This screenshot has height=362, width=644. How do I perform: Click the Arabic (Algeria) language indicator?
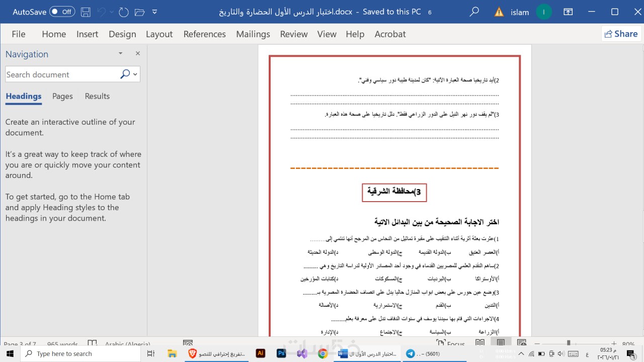(x=127, y=344)
